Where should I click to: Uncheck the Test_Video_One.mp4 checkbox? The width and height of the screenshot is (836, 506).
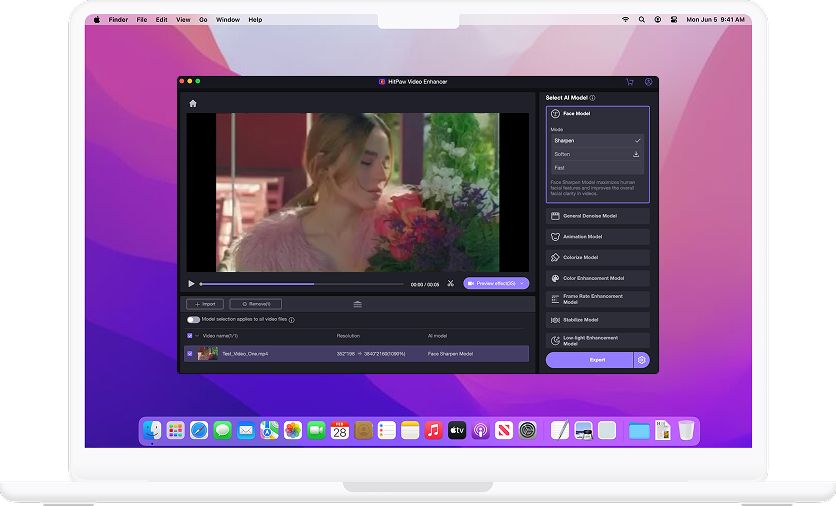pos(190,353)
